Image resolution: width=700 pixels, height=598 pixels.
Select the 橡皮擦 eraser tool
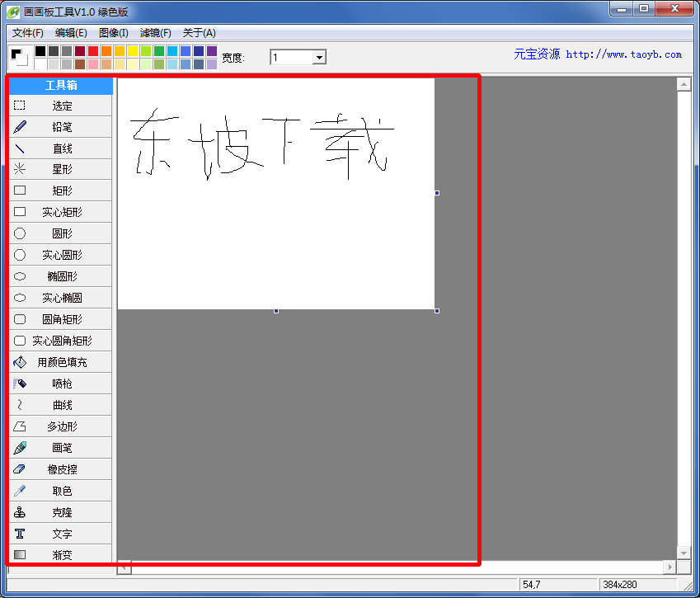(60, 469)
